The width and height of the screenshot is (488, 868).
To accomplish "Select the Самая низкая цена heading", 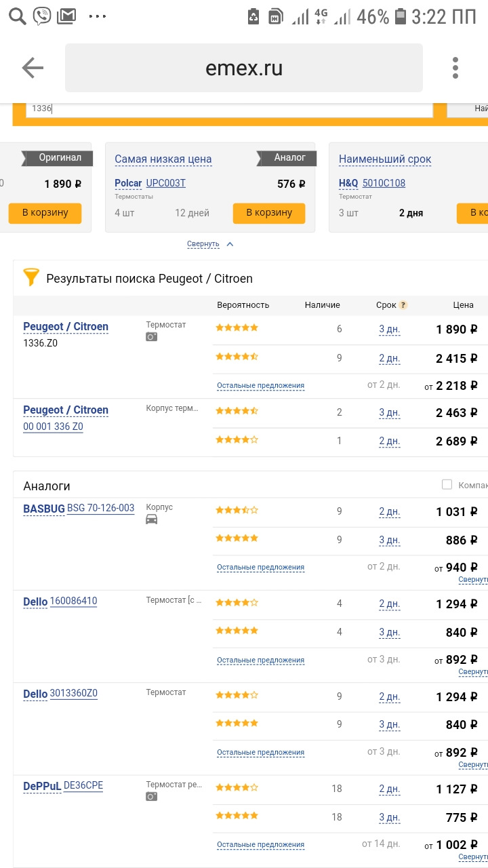I will (163, 159).
